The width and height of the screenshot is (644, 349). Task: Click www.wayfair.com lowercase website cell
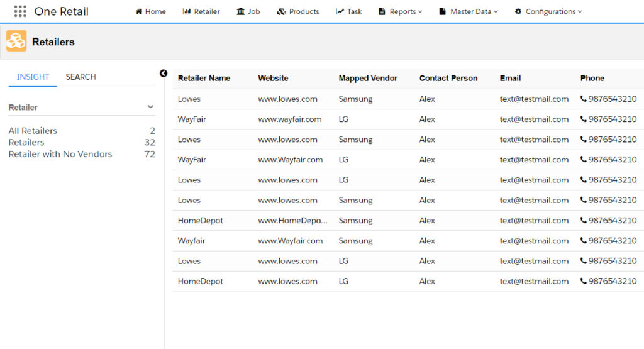pyautogui.click(x=290, y=119)
